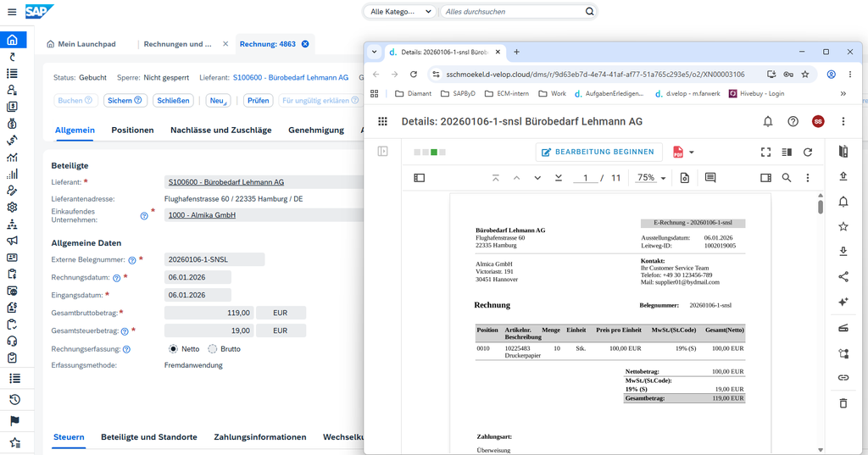The image size is (868, 455).
Task: Expand the Neu button dropdown
Action: [217, 100]
